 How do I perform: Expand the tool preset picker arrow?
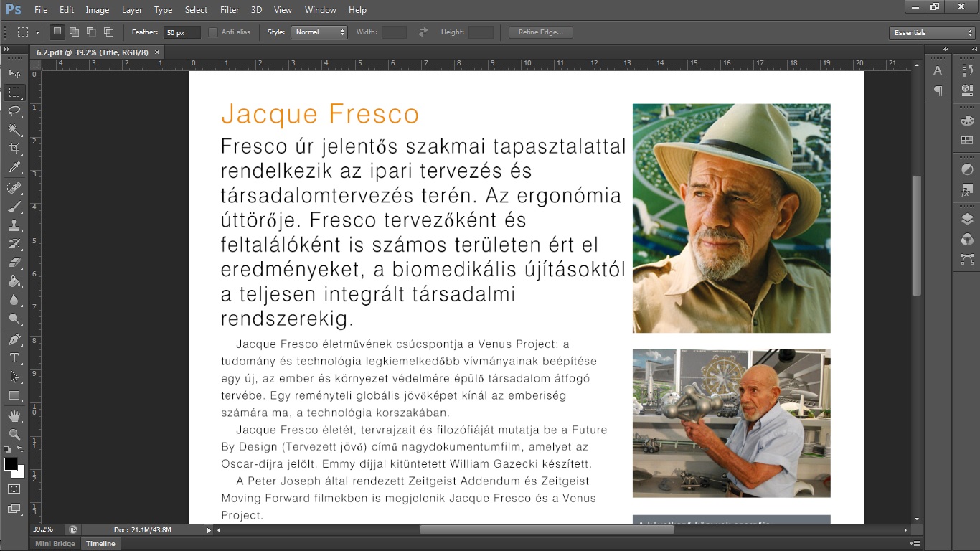pos(37,33)
